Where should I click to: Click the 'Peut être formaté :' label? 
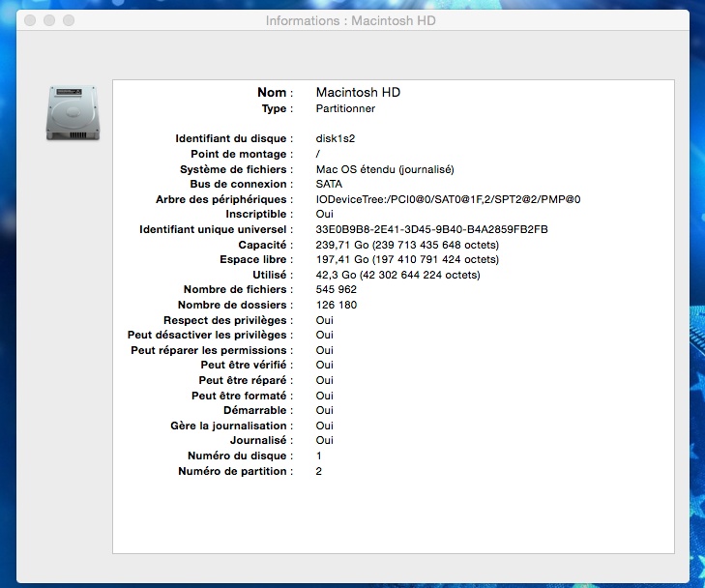point(243,396)
